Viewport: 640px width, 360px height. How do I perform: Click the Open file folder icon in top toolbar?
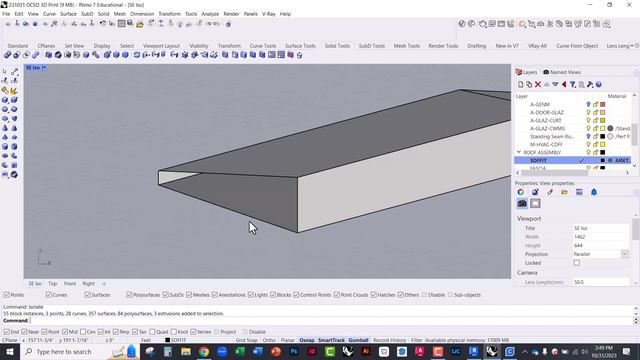click(140, 24)
